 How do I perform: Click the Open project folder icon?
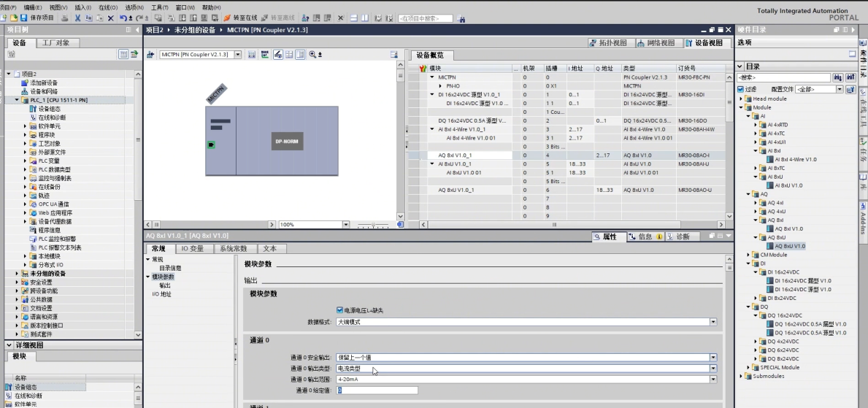coord(13,18)
